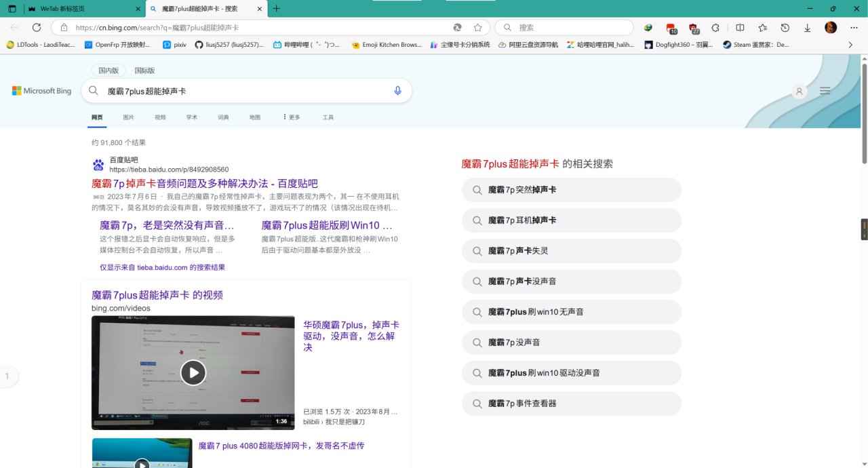
Task: Open the 词典 search tab
Action: click(x=223, y=117)
